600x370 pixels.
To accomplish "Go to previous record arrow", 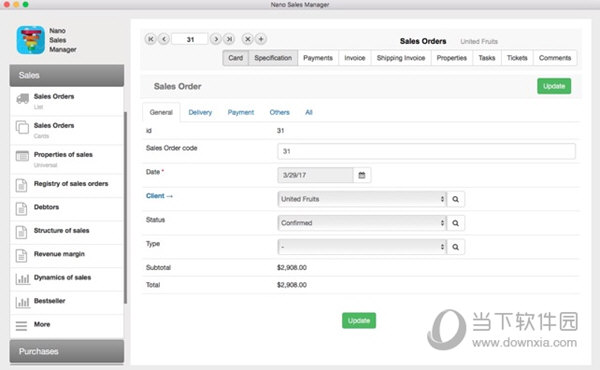I will (164, 39).
